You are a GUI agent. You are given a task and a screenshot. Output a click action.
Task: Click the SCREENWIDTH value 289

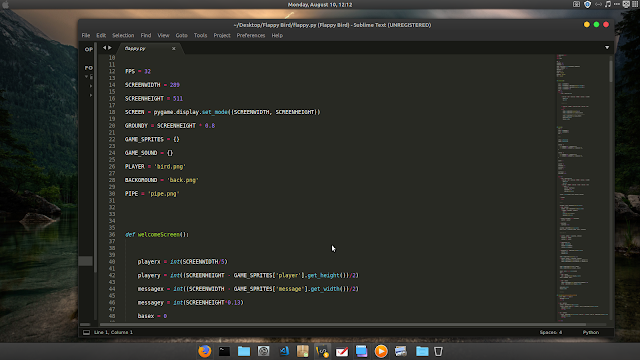click(x=175, y=85)
